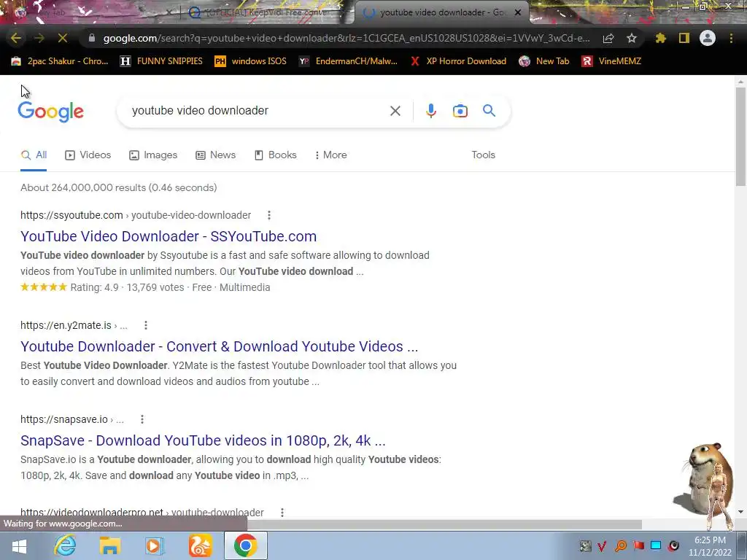Bookmark this page with the star icon
This screenshot has height=560, width=747.
(x=632, y=38)
